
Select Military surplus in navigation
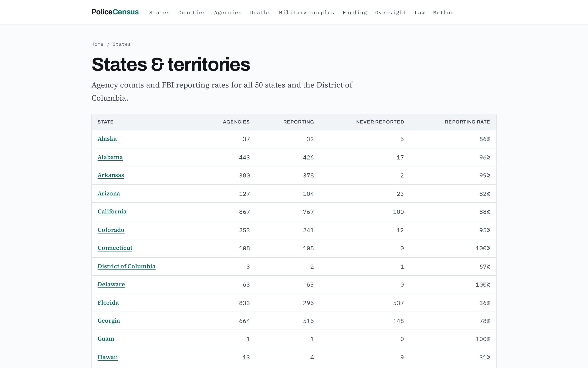(307, 13)
